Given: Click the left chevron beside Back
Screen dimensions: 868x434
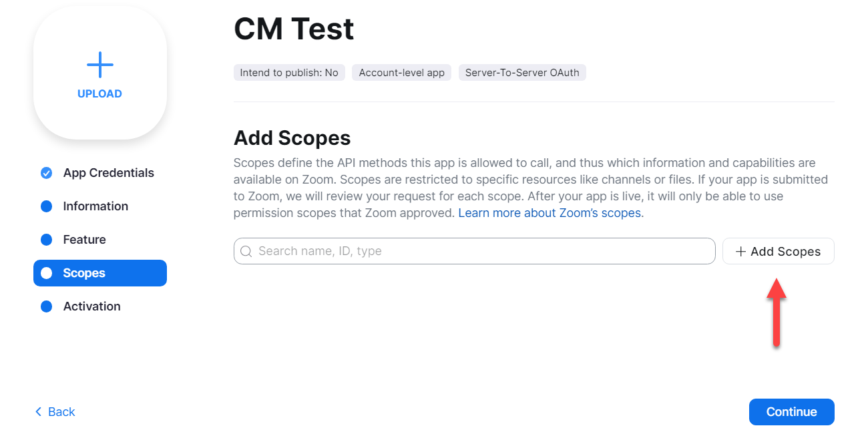Looking at the screenshot, I should [x=38, y=412].
